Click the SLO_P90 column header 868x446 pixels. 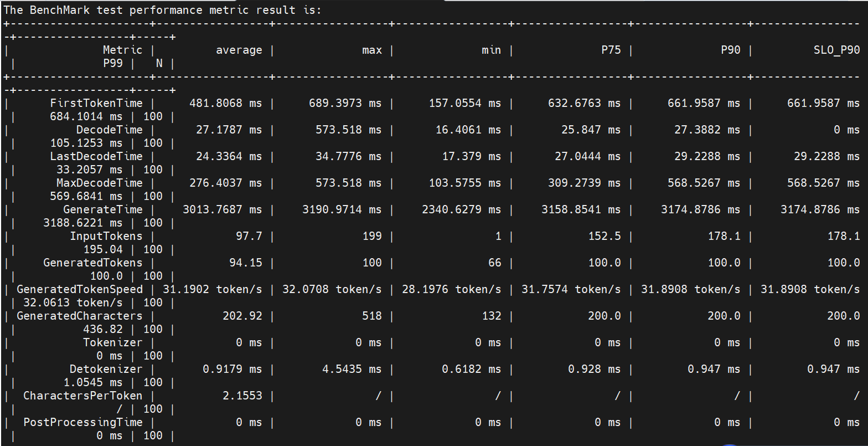837,50
